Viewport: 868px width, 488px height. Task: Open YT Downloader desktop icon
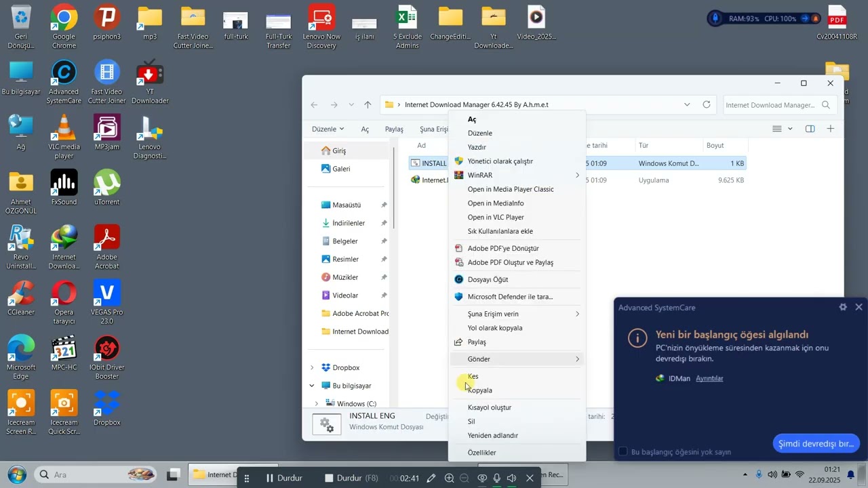point(150,82)
